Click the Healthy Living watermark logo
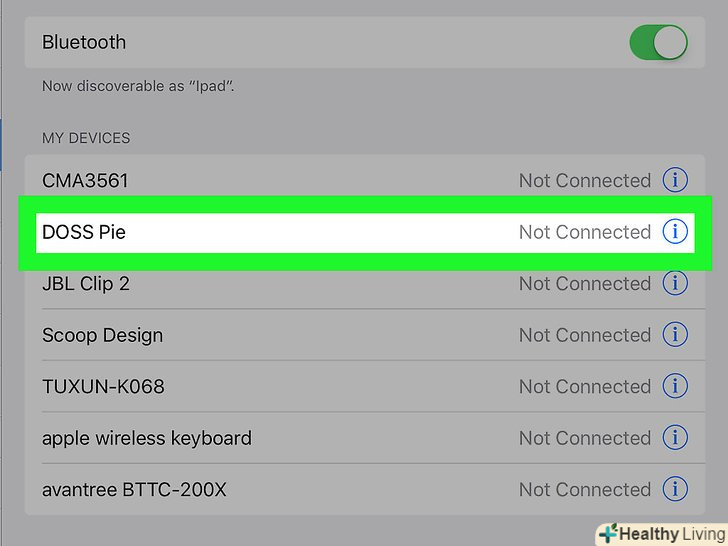This screenshot has width=728, height=546. coord(661,533)
